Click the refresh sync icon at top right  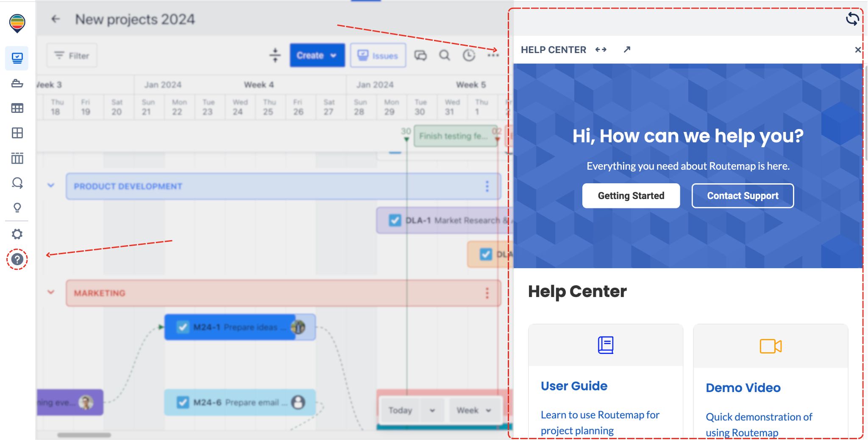852,19
